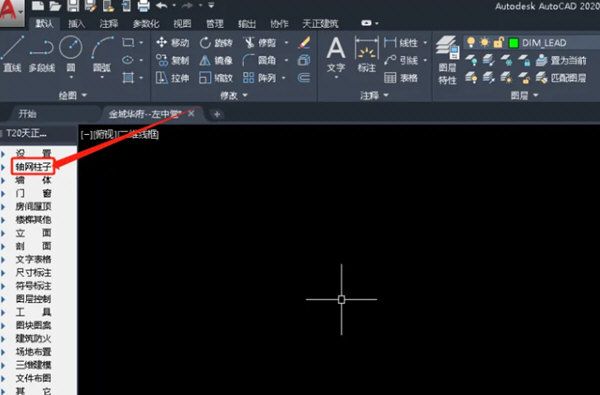Select the 线性 linear dimension tool
This screenshot has width=600, height=395.
tap(401, 42)
